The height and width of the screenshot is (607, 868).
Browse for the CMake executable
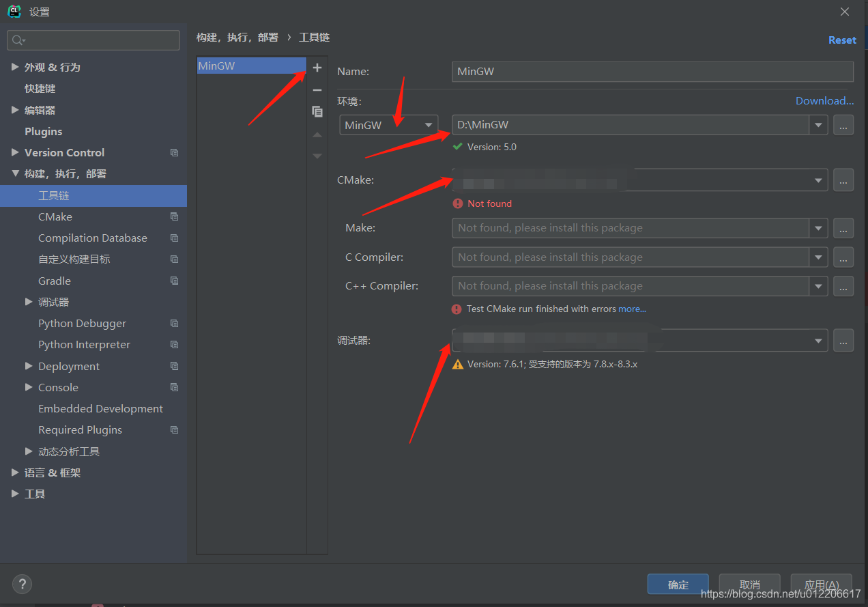pos(843,180)
